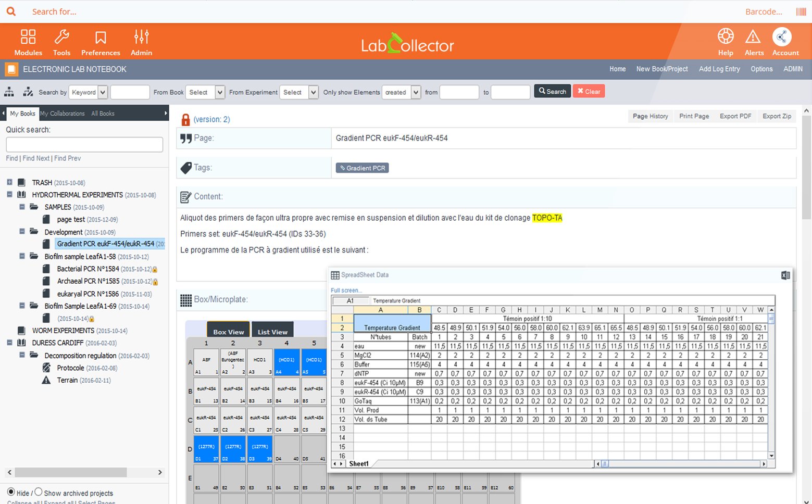
Task: Open the Tools wrench icon
Action: coord(61,36)
